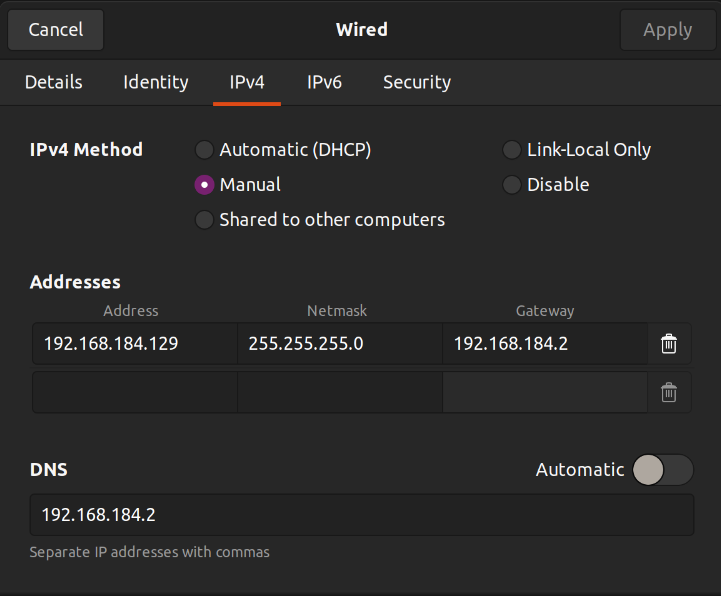Select the Manual IPv4 method

coord(204,185)
